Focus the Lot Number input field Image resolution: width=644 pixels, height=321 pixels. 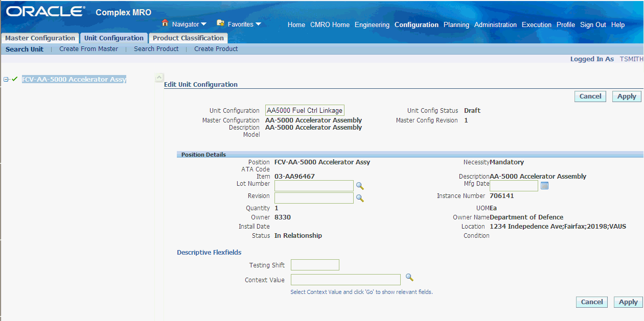click(x=314, y=186)
